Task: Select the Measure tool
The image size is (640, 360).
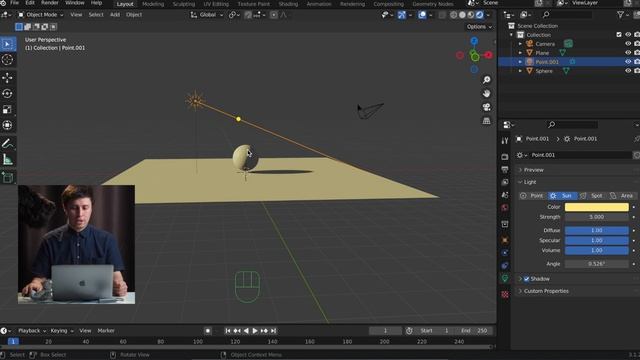Action: pos(7,159)
